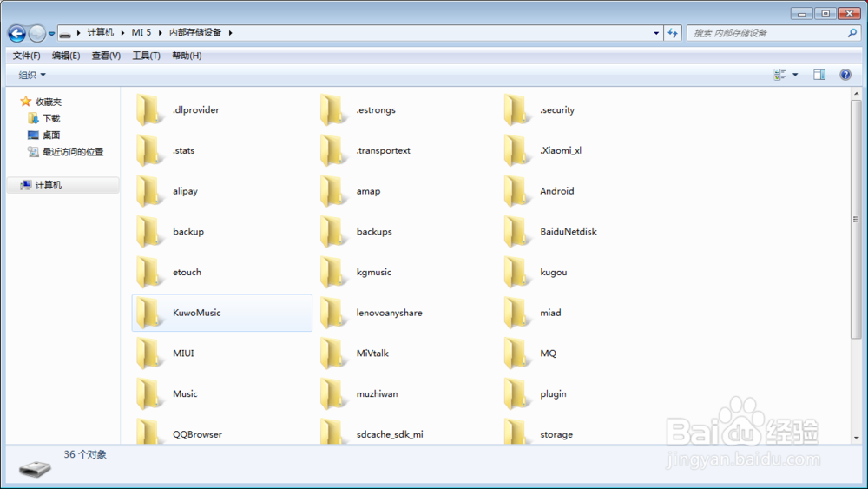Open the 帮助(H) menu
This screenshot has width=868, height=489.
[187, 56]
